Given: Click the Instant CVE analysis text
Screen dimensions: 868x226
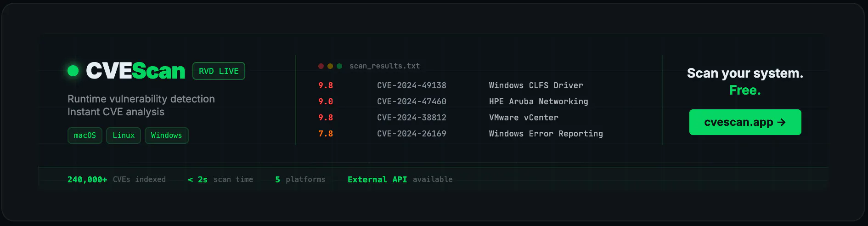Looking at the screenshot, I should (x=116, y=112).
